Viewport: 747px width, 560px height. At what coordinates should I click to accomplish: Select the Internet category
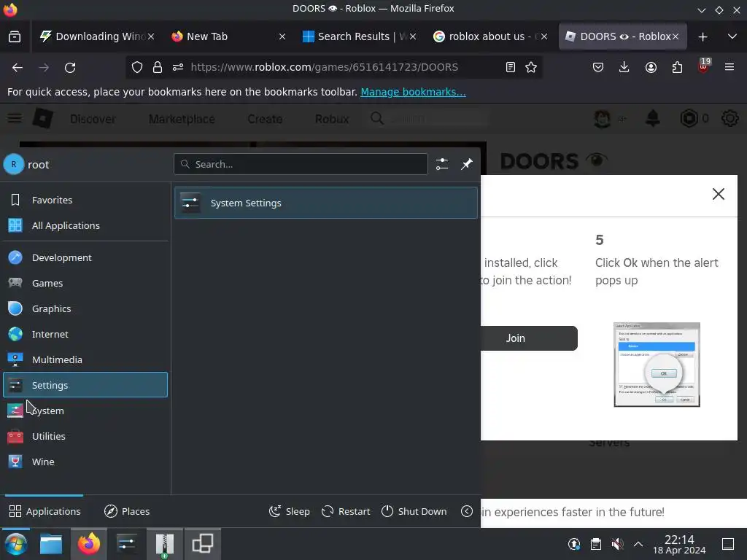pyautogui.click(x=85, y=334)
